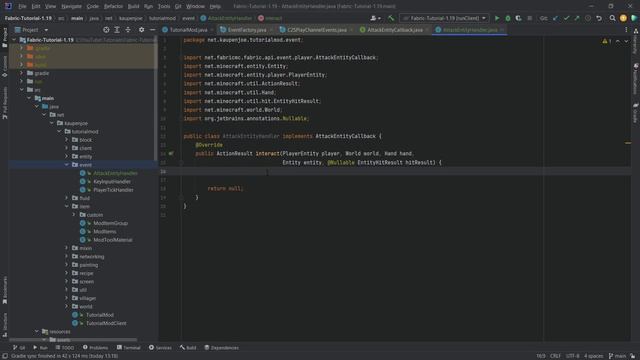
Task: Open Project panel gear options
Action: (x=141, y=30)
